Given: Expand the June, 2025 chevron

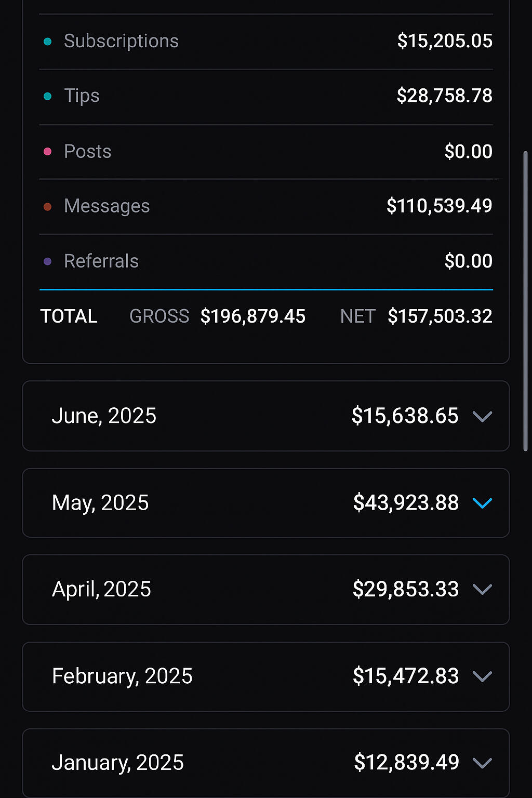Looking at the screenshot, I should pos(482,417).
